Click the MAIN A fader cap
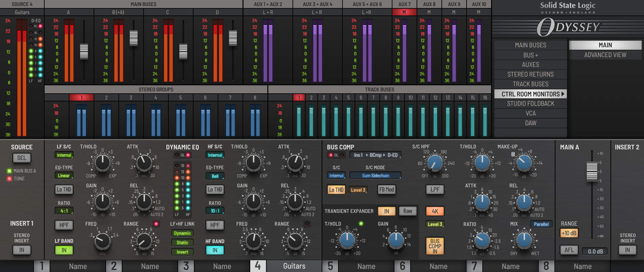 592,172
